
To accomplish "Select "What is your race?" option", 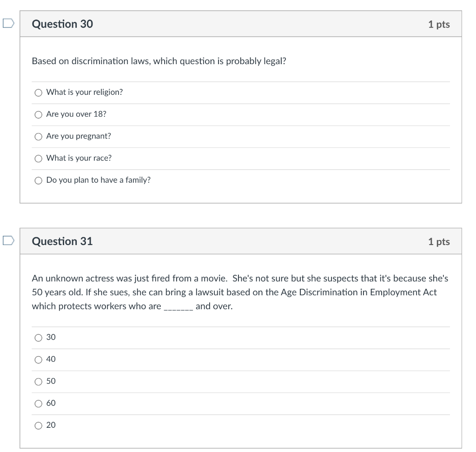I will tap(38, 158).
